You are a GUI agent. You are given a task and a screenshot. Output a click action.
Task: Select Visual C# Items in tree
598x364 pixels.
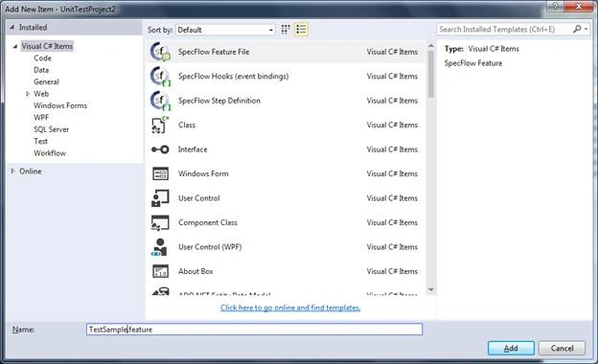[47, 46]
